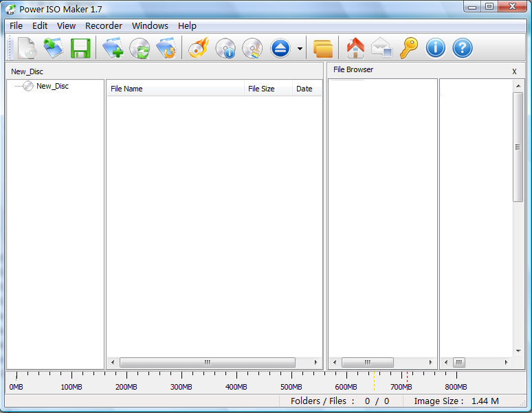Open the View menu

[x=66, y=26]
